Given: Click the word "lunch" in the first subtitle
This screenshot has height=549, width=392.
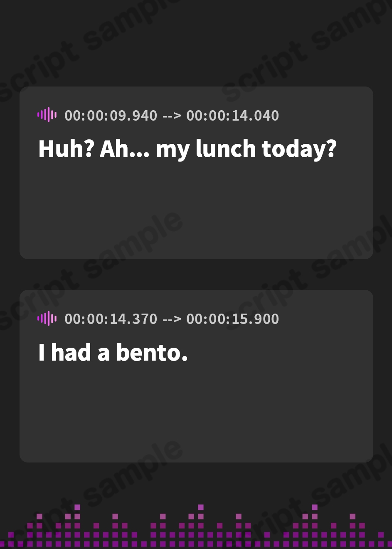Looking at the screenshot, I should tap(225, 149).
